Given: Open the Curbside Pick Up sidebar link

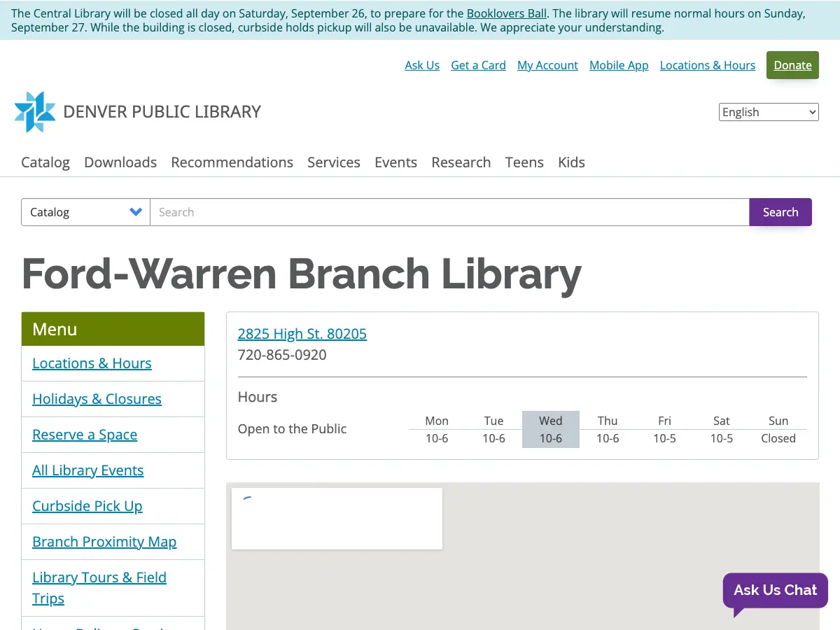Looking at the screenshot, I should click(87, 506).
